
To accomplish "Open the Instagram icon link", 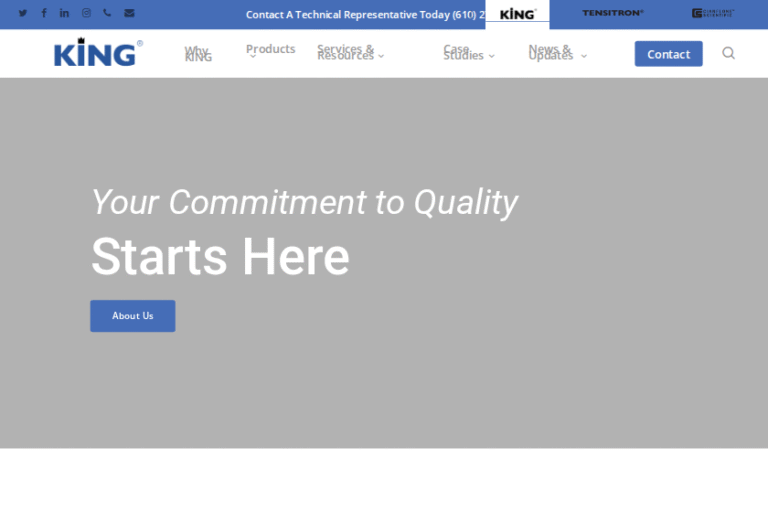I will click(86, 13).
